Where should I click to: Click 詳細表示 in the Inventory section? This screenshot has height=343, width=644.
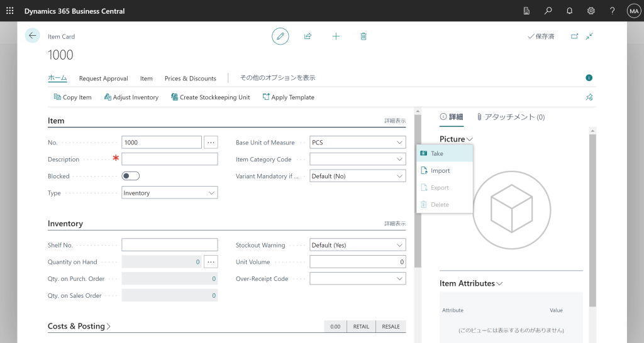(395, 224)
